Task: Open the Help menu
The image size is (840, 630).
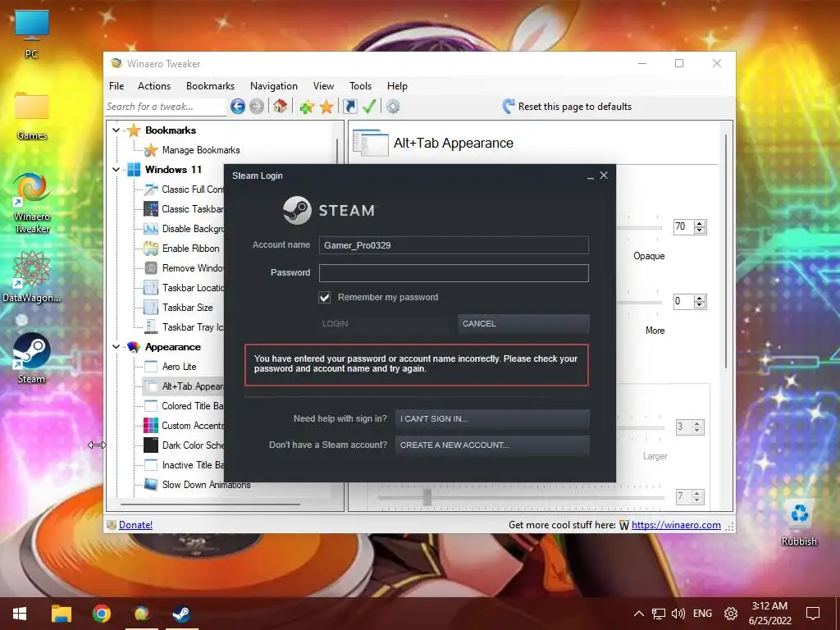Action: [x=398, y=85]
